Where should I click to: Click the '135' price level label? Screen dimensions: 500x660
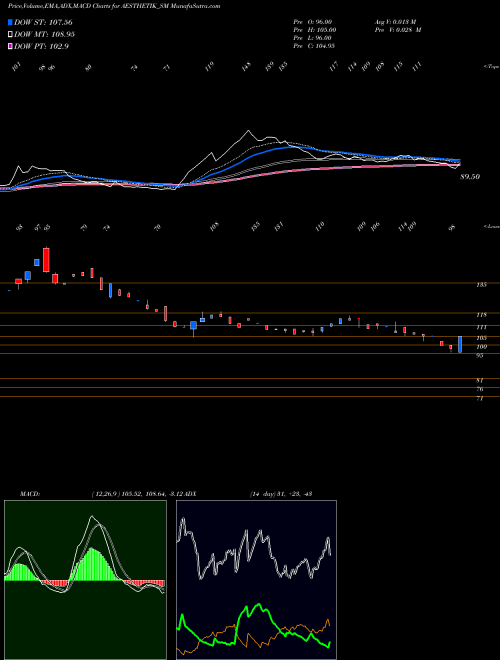tap(482, 285)
